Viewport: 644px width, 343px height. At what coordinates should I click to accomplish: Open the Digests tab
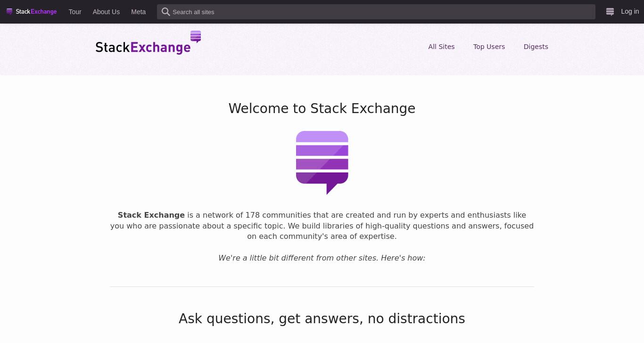pos(536,47)
